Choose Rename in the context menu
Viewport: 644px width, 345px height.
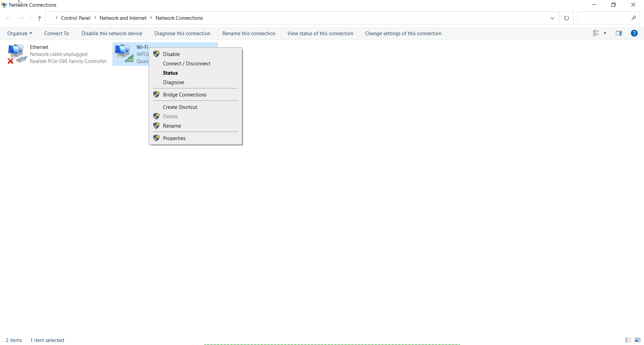click(195, 126)
